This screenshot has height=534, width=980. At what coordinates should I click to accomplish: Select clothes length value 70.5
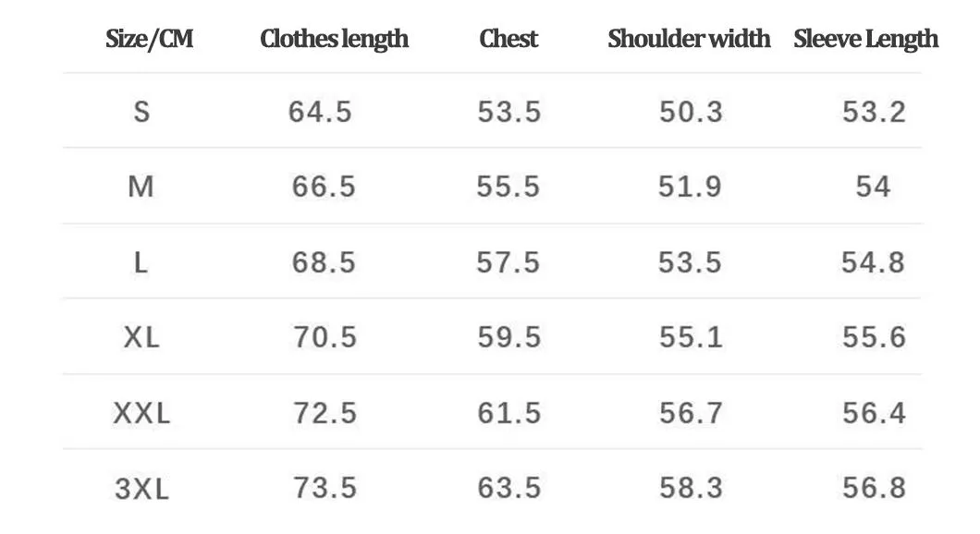(325, 338)
